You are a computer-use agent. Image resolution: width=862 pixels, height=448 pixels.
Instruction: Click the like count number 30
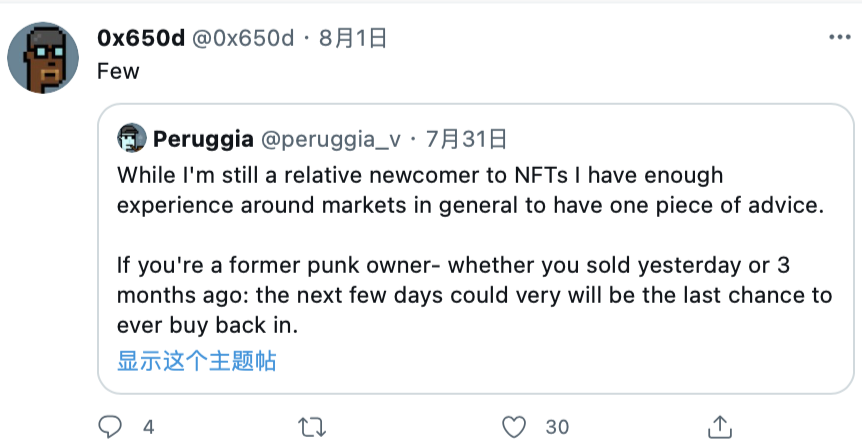point(557,427)
